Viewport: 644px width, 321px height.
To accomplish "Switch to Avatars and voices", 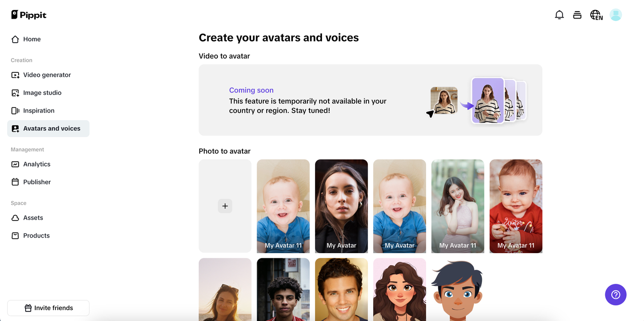I will tap(52, 128).
